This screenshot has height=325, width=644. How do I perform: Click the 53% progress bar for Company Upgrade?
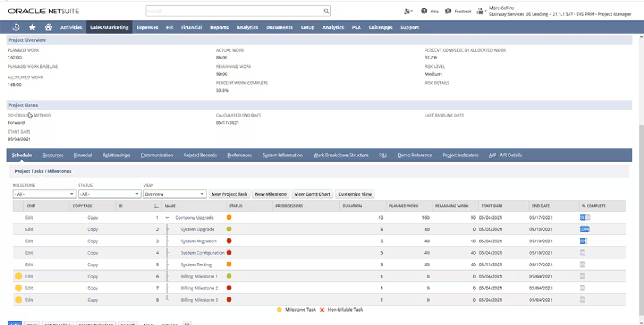tap(584, 217)
